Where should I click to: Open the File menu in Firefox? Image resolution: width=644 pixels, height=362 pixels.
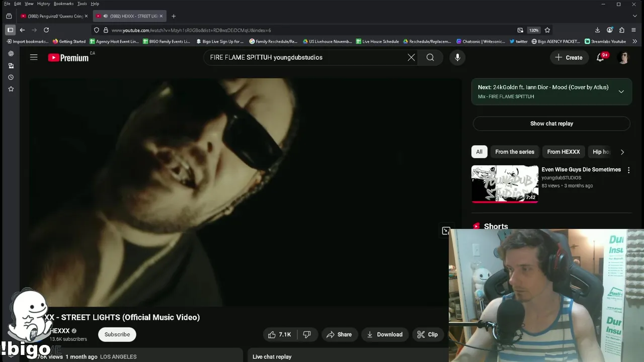click(7, 4)
